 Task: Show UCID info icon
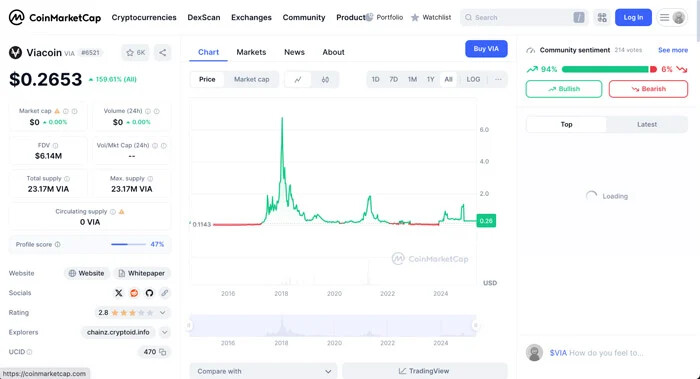(29, 352)
